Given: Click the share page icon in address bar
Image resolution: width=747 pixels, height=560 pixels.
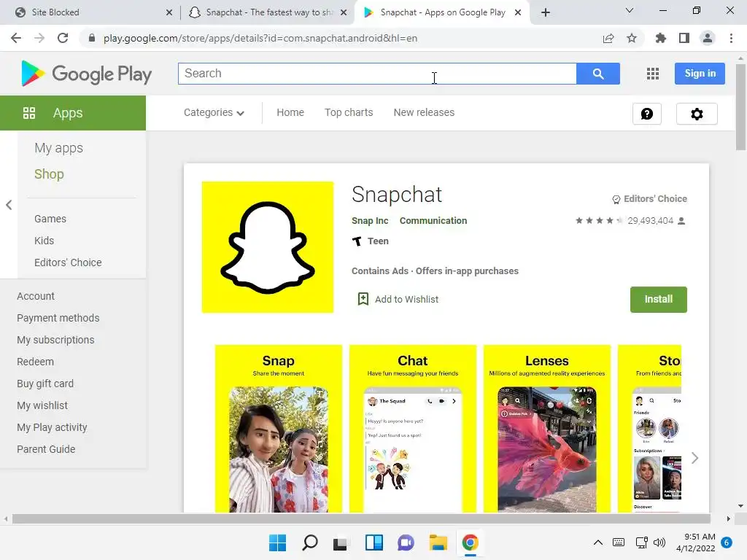Looking at the screenshot, I should (608, 38).
